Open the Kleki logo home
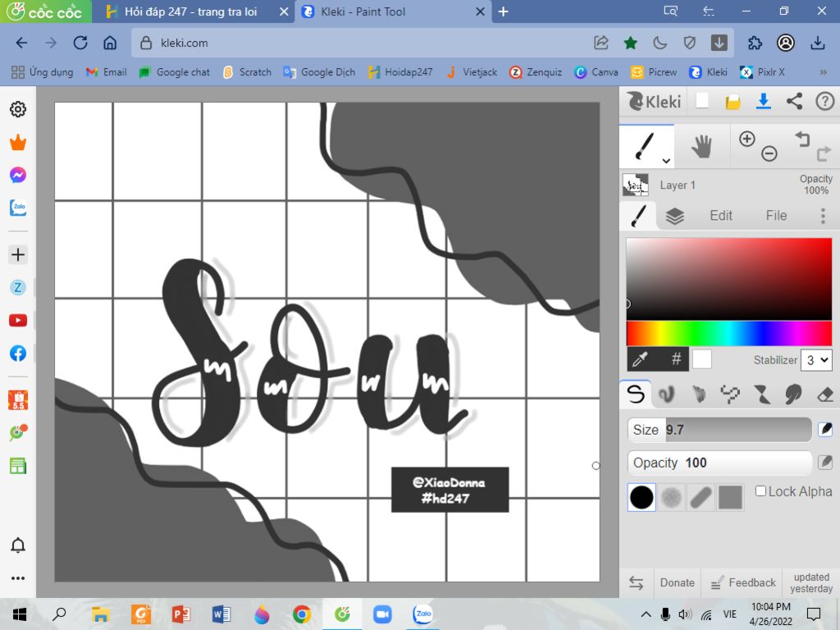Image resolution: width=840 pixels, height=630 pixels. pos(654,101)
